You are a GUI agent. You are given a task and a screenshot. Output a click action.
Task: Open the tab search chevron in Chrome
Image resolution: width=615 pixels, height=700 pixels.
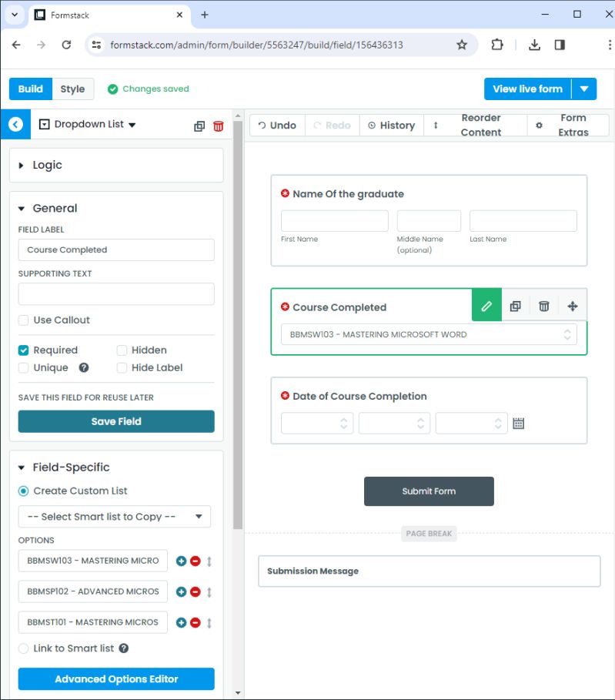point(15,15)
